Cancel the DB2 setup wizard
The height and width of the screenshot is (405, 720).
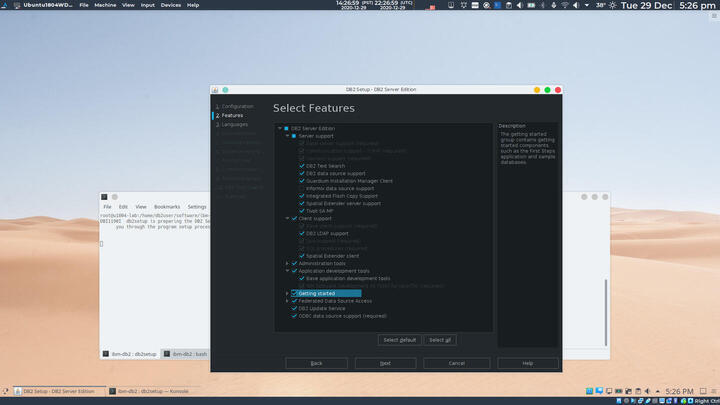click(x=456, y=363)
